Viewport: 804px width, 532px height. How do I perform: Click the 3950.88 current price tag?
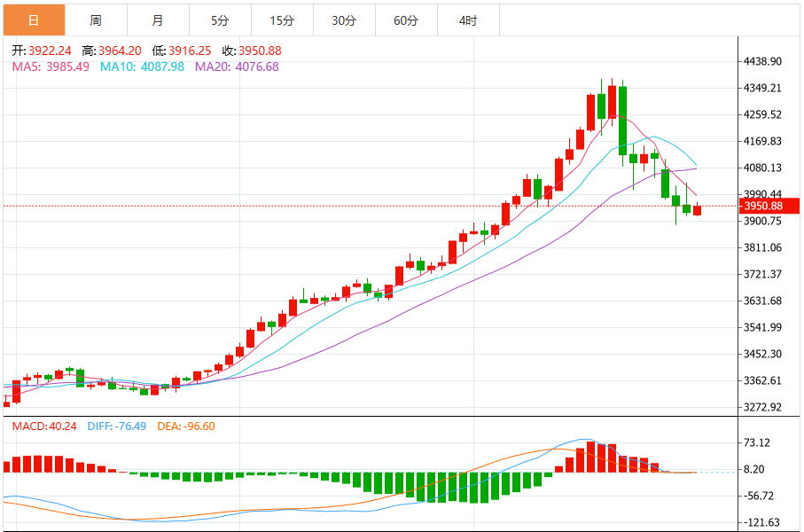pos(764,205)
